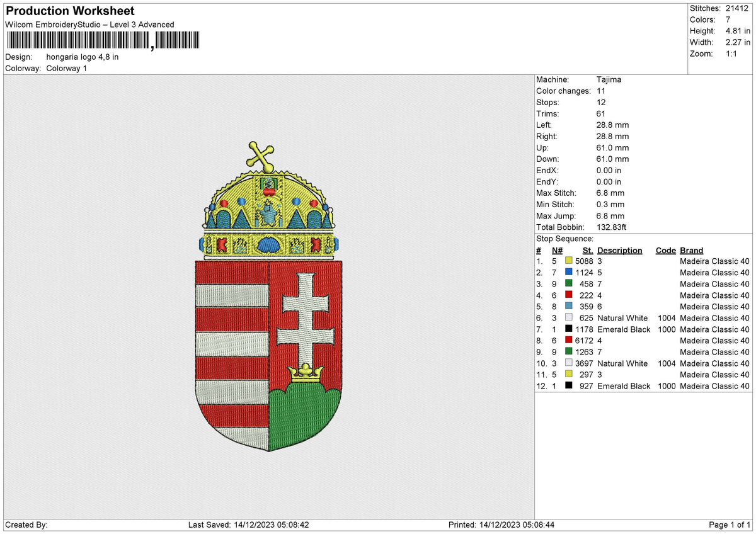This screenshot has width=756, height=534.
Task: Select zoom value '1:1'
Action: (x=733, y=54)
